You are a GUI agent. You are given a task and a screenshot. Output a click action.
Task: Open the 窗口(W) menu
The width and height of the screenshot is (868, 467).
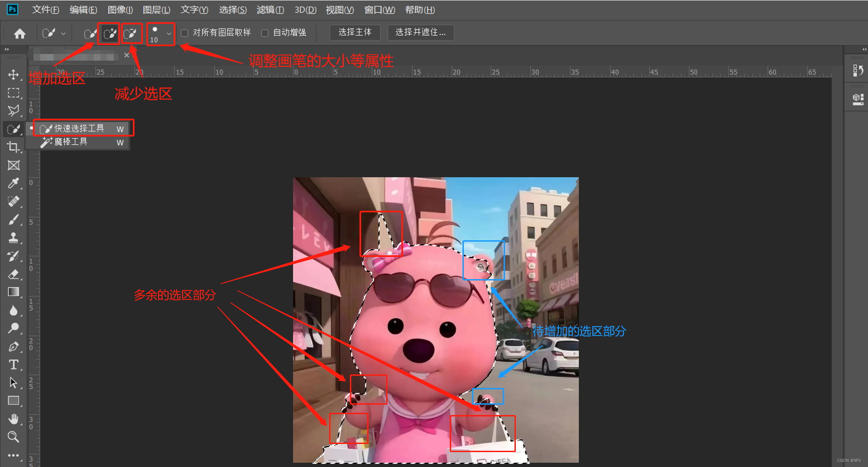380,10
